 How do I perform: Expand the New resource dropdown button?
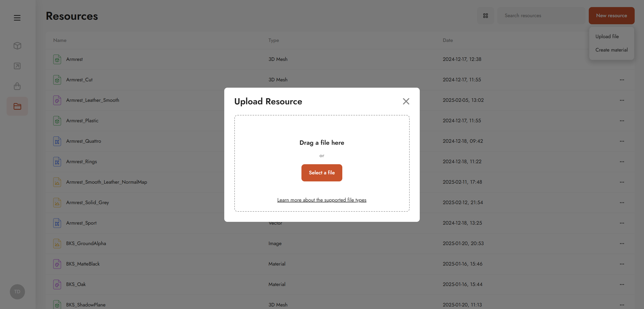tap(611, 16)
